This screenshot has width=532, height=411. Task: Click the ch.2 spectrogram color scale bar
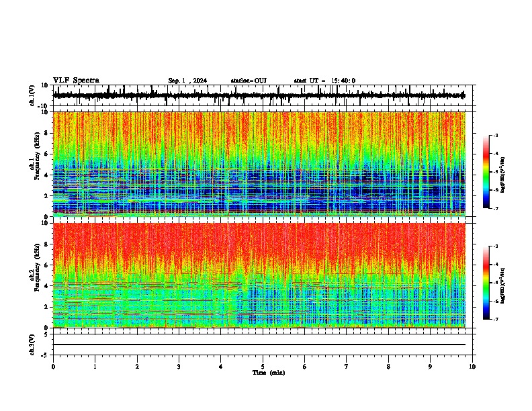click(486, 283)
